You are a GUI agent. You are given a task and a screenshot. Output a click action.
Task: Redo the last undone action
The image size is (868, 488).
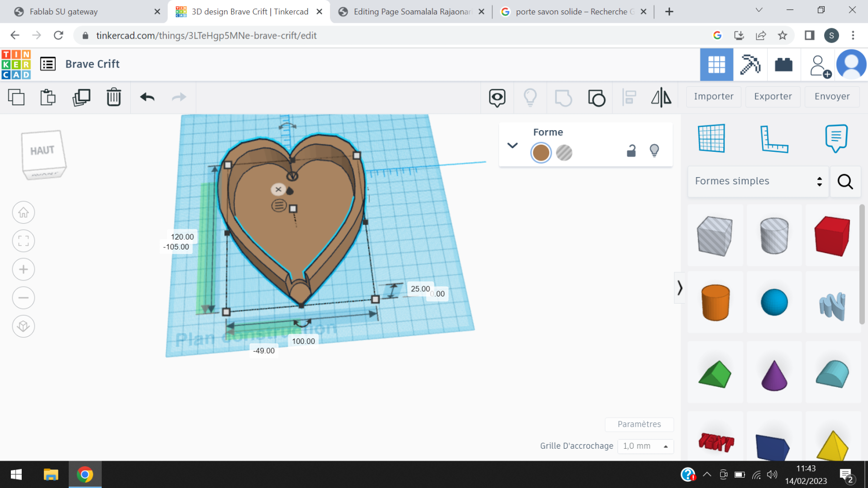(179, 97)
